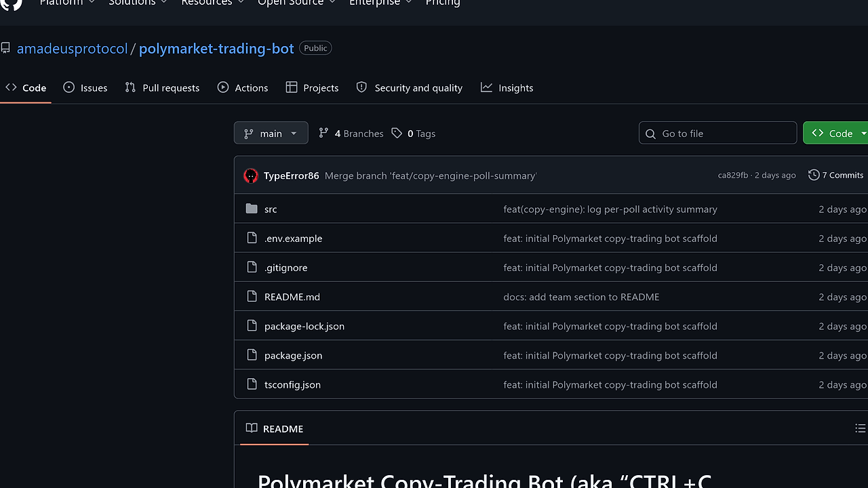This screenshot has width=868, height=488.
Task: View the 0 Tags link
Action: (x=414, y=134)
